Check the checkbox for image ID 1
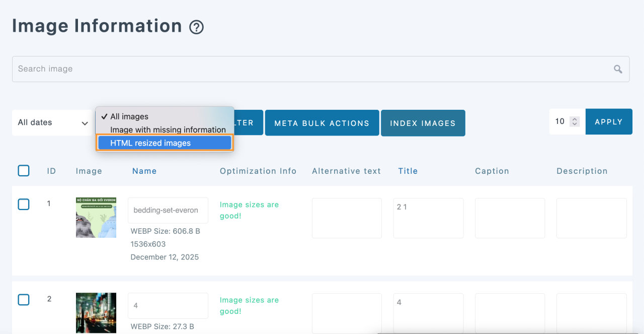This screenshot has width=644, height=334. (x=23, y=204)
